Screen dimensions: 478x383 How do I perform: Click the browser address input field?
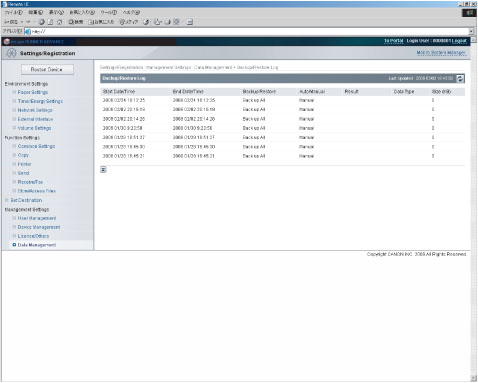tap(250, 31)
